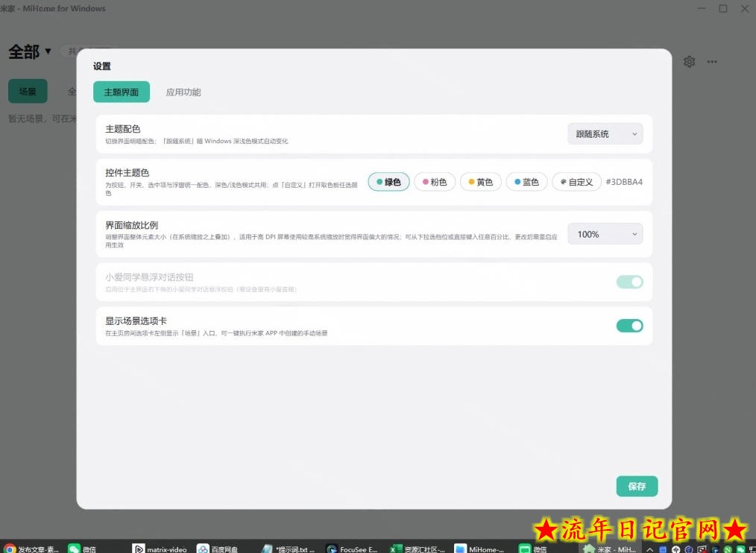Toggle 显示场景选项卡 switch
Screen dimensions: 756x553
tap(630, 326)
